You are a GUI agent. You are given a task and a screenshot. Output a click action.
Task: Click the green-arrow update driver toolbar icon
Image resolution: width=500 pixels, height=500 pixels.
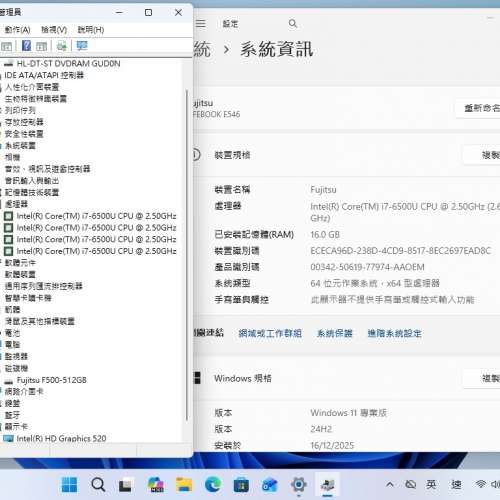[x=62, y=45]
